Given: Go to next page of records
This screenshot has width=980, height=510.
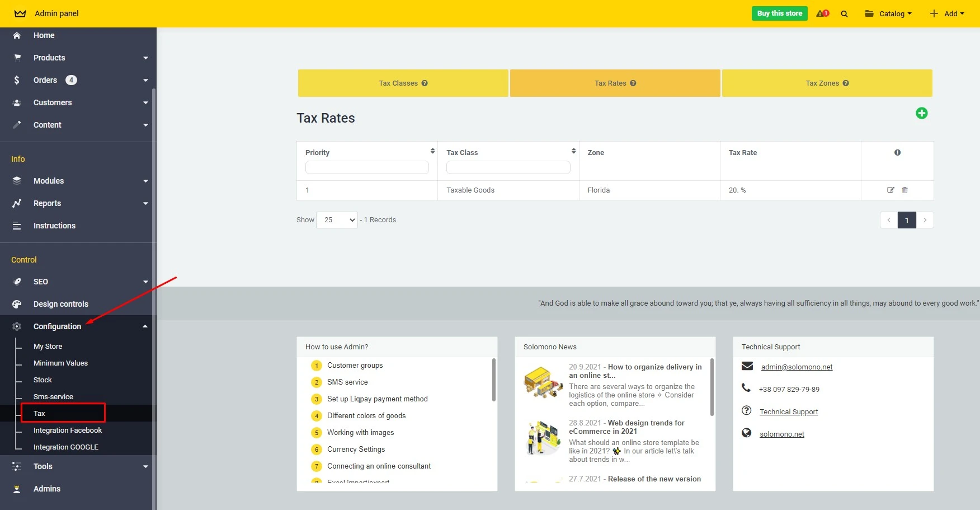Looking at the screenshot, I should 925,220.
